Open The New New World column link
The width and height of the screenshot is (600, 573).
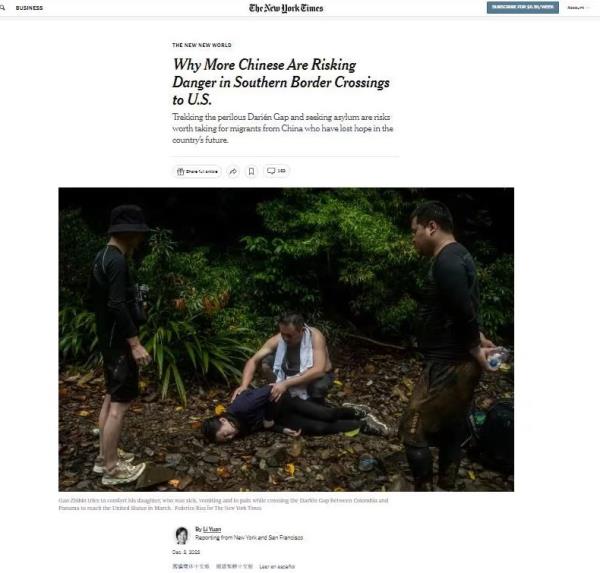coord(202,45)
